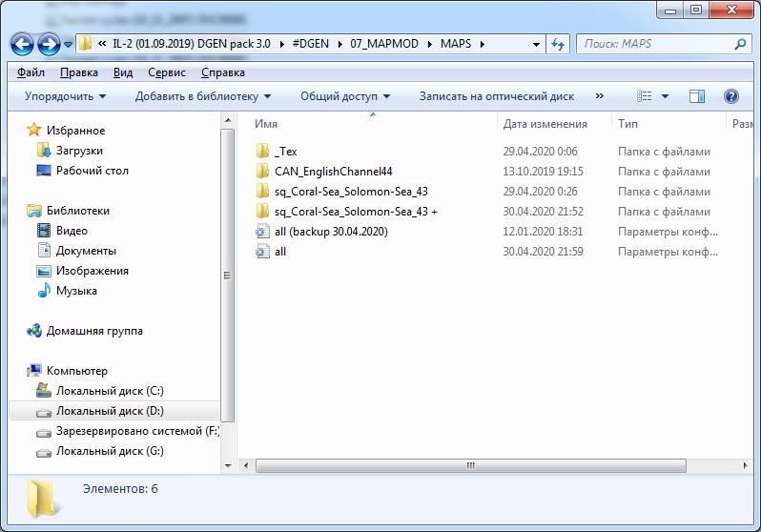Select sq_Coral-Sea_Solomon-Sea_43 folder name
This screenshot has height=532, width=761.
351,192
